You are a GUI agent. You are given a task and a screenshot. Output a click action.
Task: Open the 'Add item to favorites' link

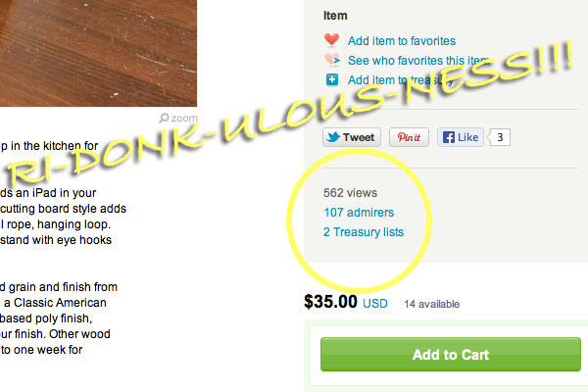pyautogui.click(x=402, y=41)
